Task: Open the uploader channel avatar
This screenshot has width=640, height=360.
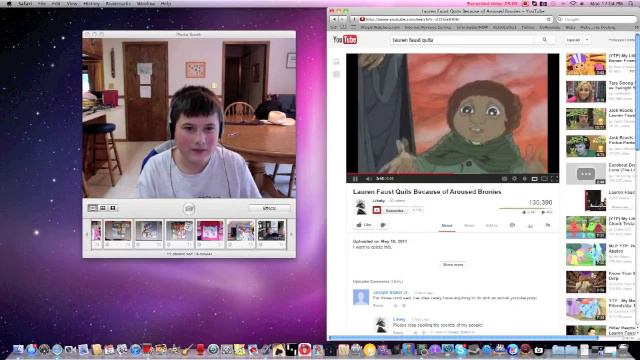Action: pyautogui.click(x=361, y=207)
